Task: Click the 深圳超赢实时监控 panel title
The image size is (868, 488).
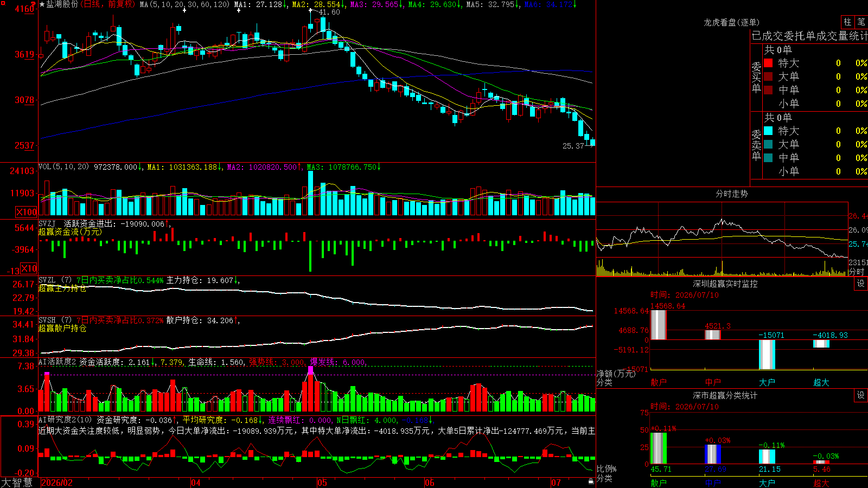Action: coord(725,284)
